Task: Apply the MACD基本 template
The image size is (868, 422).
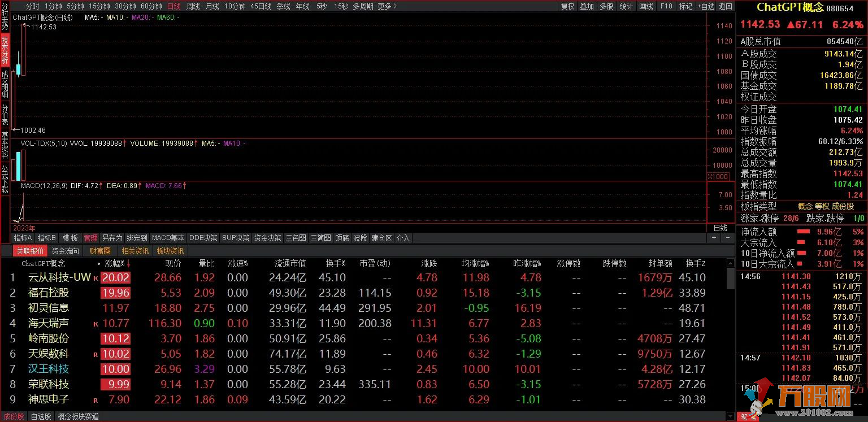Action: pos(168,238)
